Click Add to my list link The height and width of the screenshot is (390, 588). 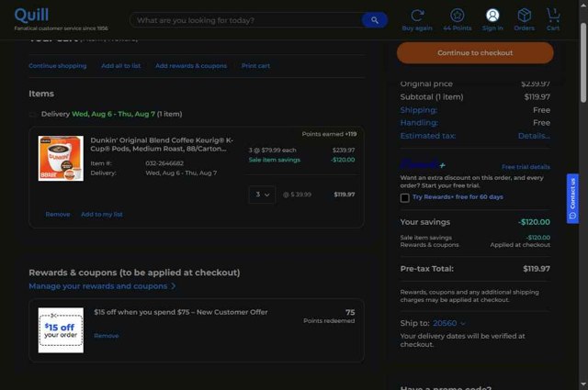point(102,215)
